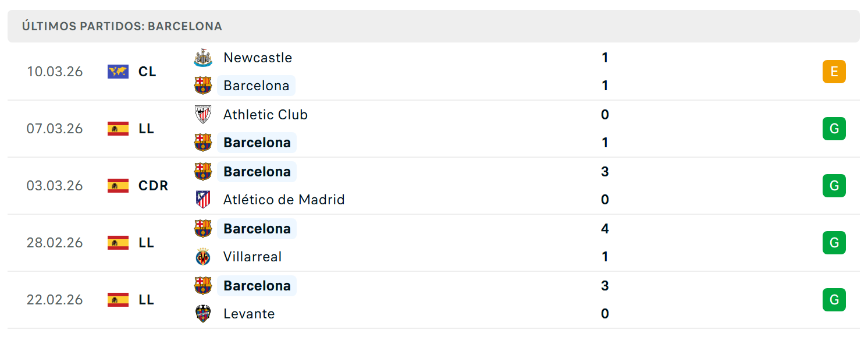Click the Athletic Club crest icon
Screen dimensions: 868x337
tap(203, 115)
